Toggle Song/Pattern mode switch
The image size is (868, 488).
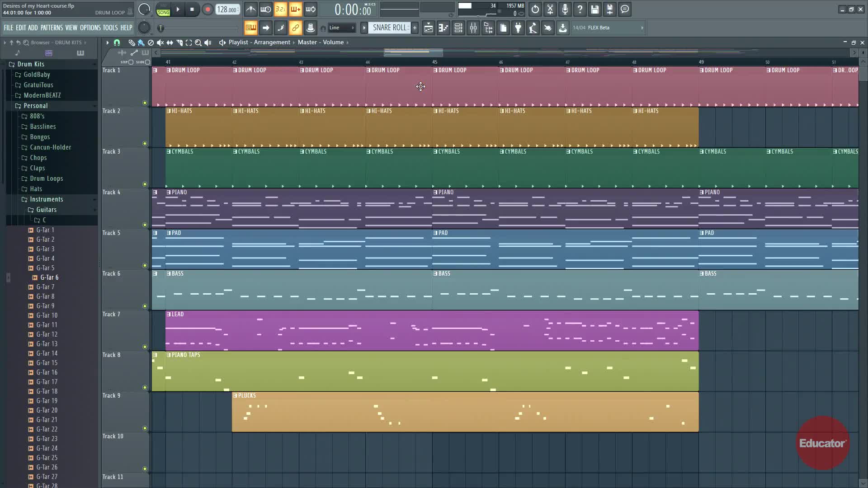[x=163, y=9]
